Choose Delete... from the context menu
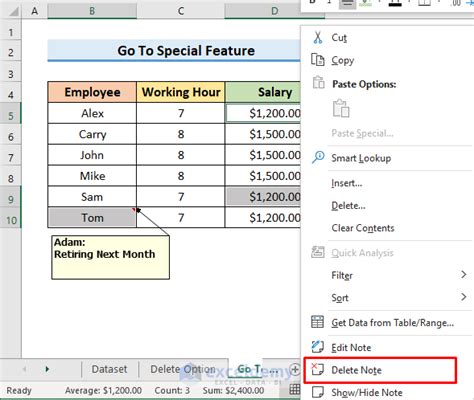This screenshot has height=400, width=474. pos(348,206)
